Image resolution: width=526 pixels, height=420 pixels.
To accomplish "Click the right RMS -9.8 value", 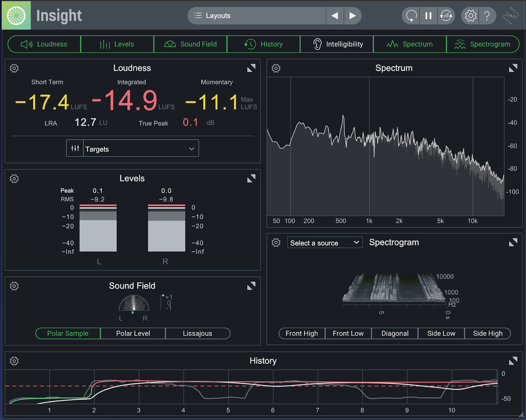I will (x=166, y=199).
